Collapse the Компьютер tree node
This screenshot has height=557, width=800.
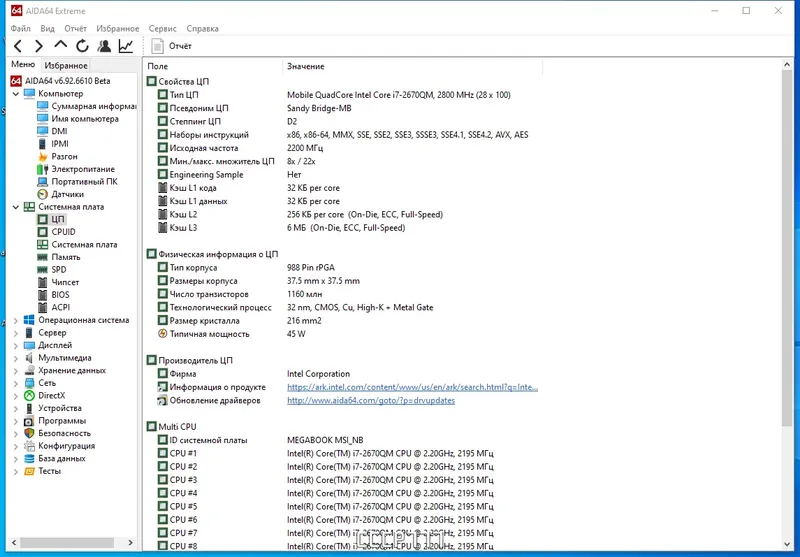point(15,94)
